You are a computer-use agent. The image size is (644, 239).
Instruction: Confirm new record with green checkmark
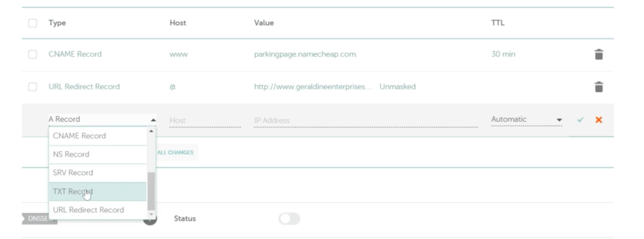[580, 120]
